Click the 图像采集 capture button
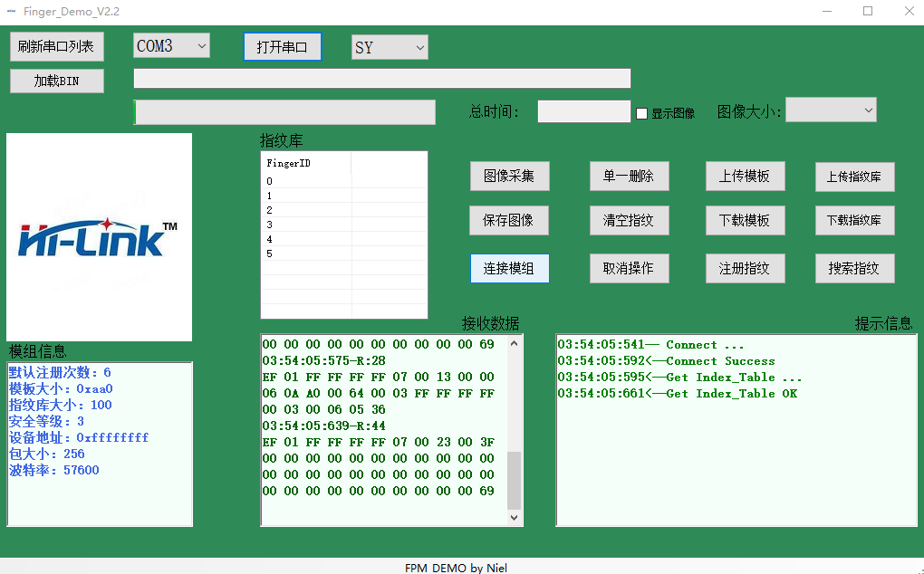Viewport: 924px width, 574px height. click(x=510, y=176)
